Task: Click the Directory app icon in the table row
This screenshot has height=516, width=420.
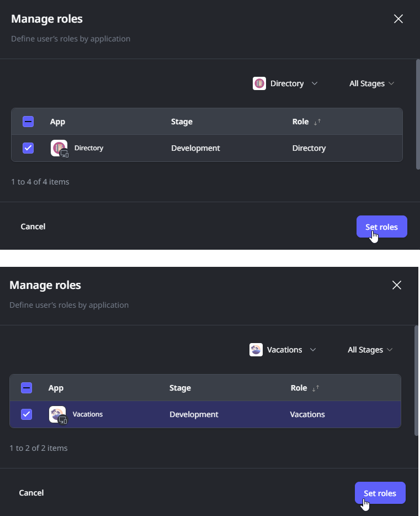Action: (x=59, y=148)
